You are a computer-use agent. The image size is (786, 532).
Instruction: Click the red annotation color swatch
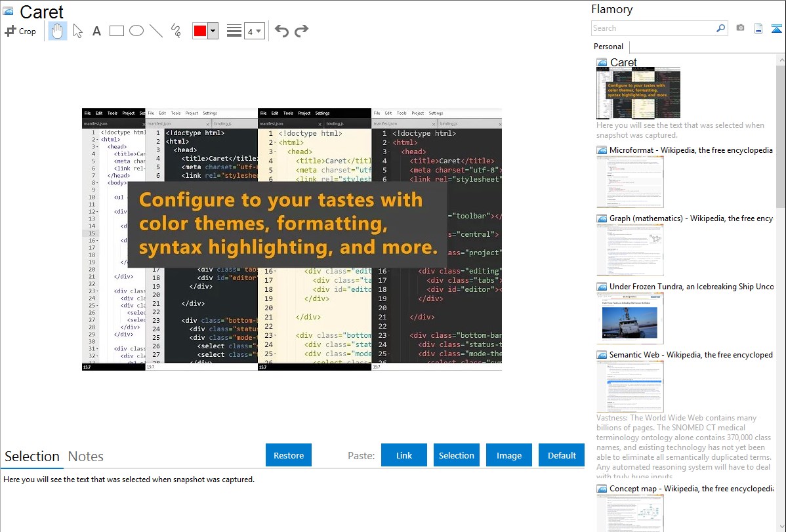click(x=200, y=31)
